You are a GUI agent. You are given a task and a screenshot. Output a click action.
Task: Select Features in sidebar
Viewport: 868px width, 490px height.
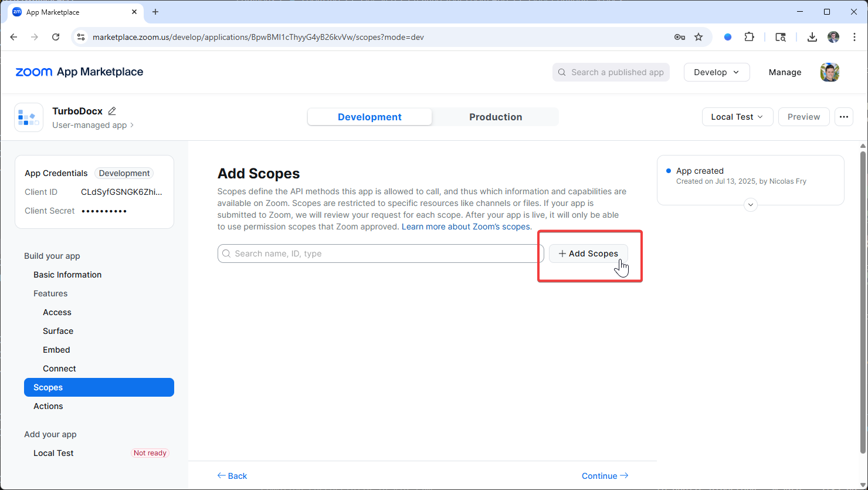coord(50,293)
